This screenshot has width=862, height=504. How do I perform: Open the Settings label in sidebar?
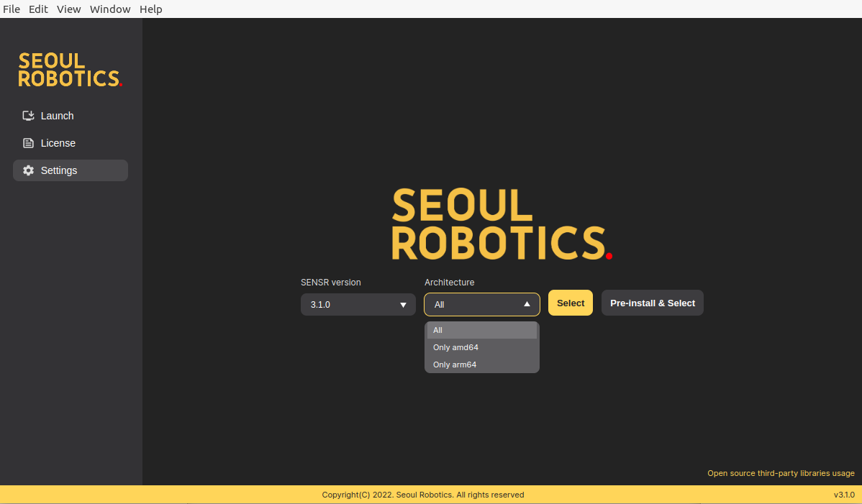59,170
